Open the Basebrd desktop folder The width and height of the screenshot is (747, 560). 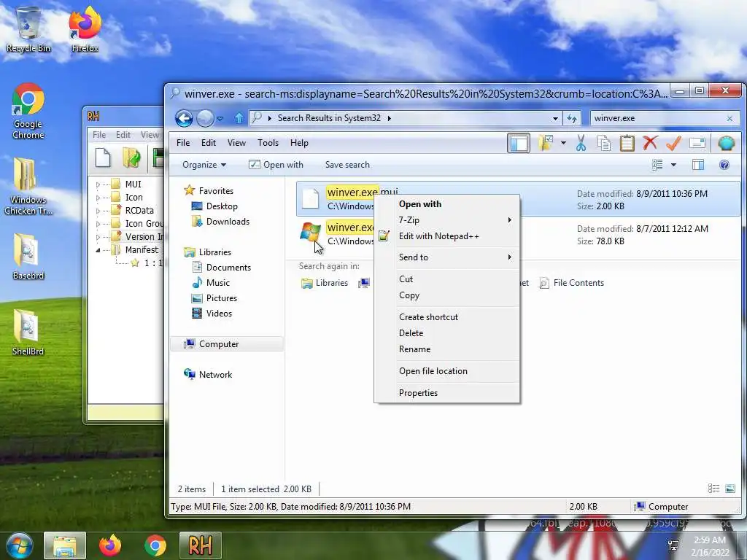(x=28, y=256)
